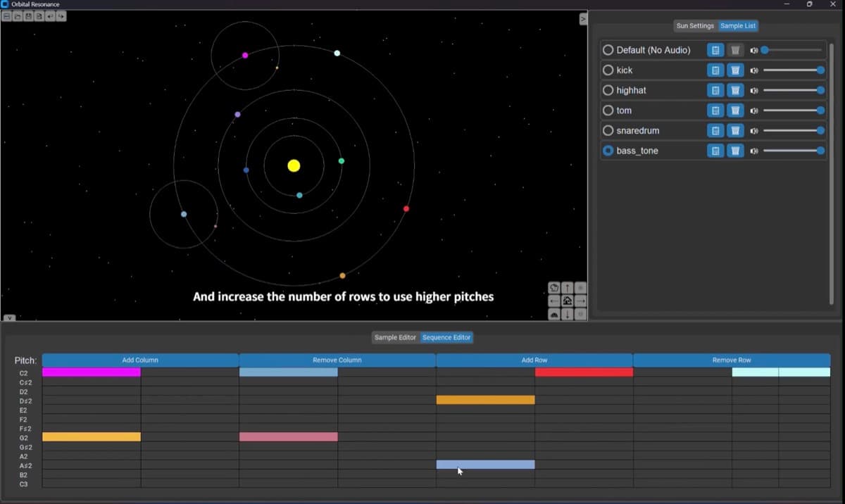Select the Default (No Audio) radio button
This screenshot has width=845, height=504.
tap(608, 50)
